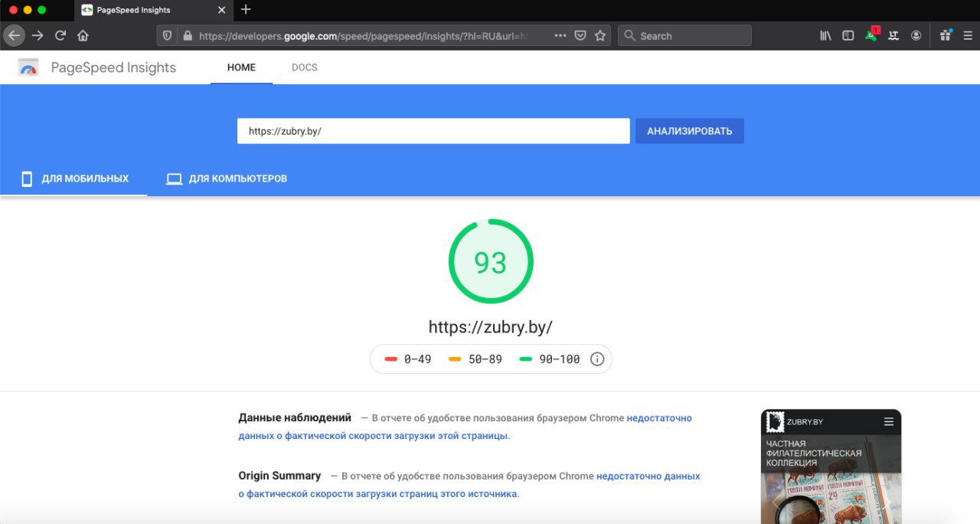980x524 pixels.
Task: Open the LT extension icon
Action: [x=893, y=35]
